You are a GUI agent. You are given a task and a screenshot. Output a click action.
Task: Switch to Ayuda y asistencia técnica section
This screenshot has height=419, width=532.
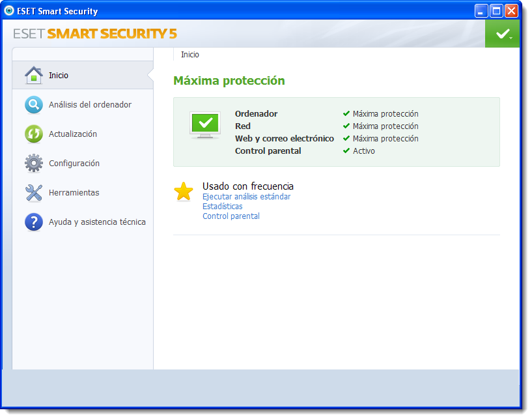click(x=97, y=222)
